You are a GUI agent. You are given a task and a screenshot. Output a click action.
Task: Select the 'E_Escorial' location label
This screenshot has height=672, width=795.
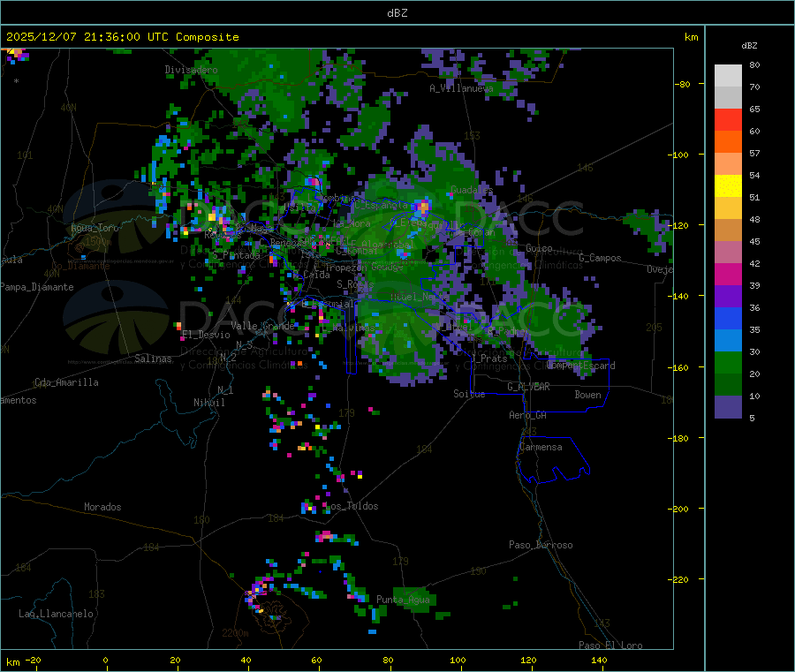point(328,304)
